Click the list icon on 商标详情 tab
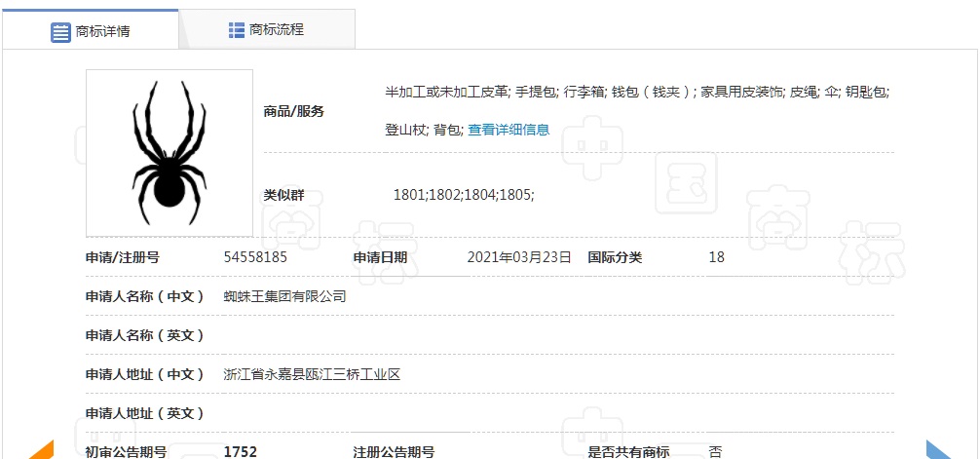Image resolution: width=980 pixels, height=459 pixels. click(60, 31)
